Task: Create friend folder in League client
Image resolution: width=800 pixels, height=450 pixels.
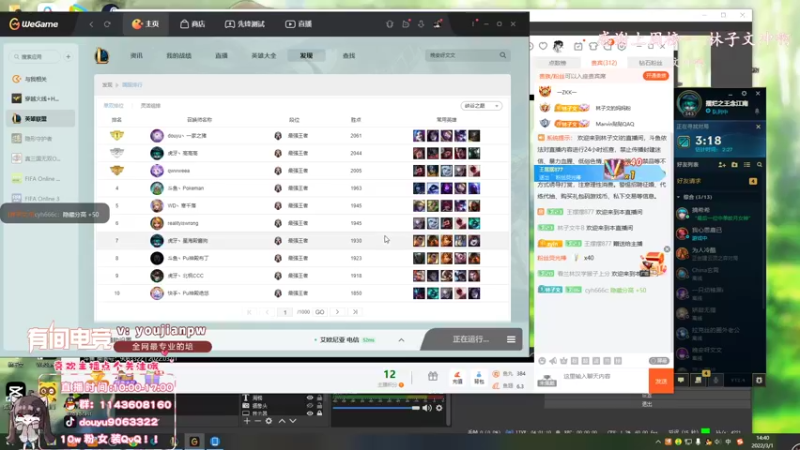Action: point(734,165)
